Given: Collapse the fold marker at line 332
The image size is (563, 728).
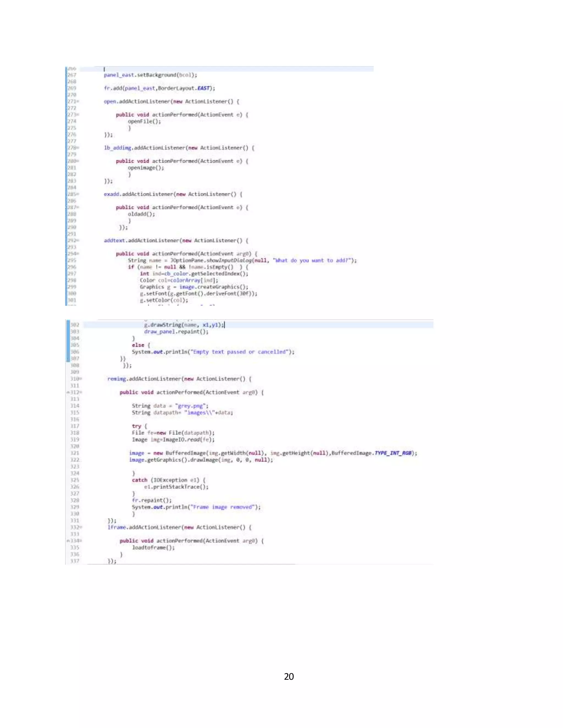Looking at the screenshot, I should click(81, 527).
